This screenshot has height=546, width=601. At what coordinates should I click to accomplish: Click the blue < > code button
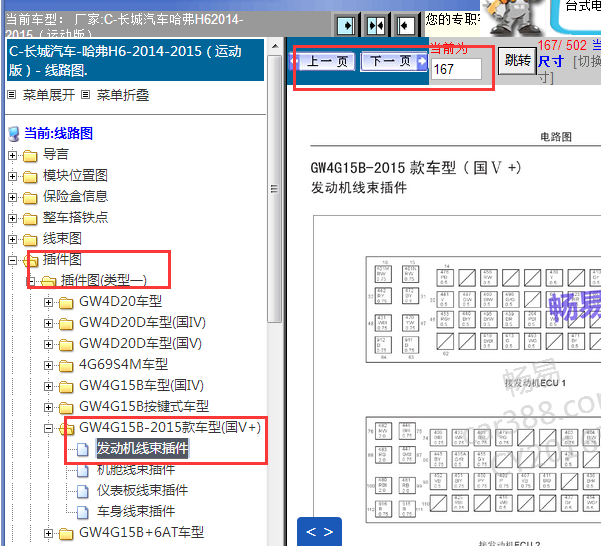[319, 532]
